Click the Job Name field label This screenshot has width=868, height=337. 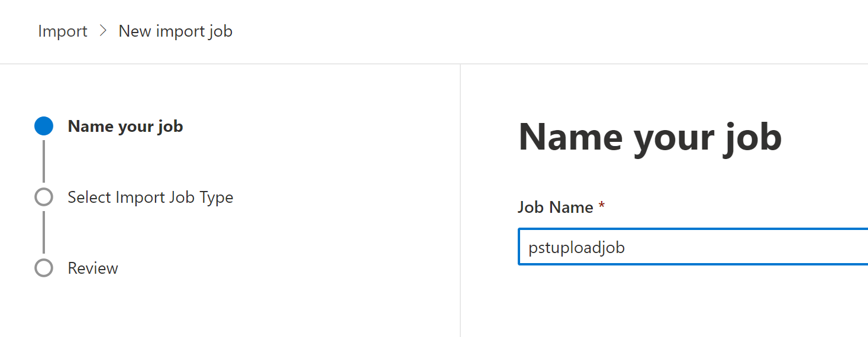click(x=555, y=208)
